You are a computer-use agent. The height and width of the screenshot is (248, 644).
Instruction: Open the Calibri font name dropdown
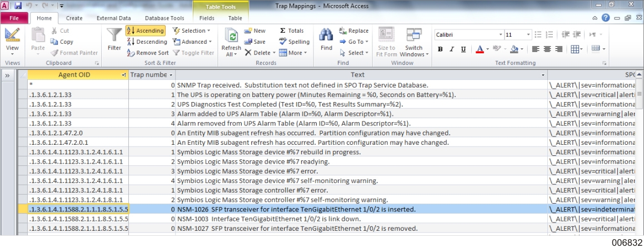tap(500, 35)
